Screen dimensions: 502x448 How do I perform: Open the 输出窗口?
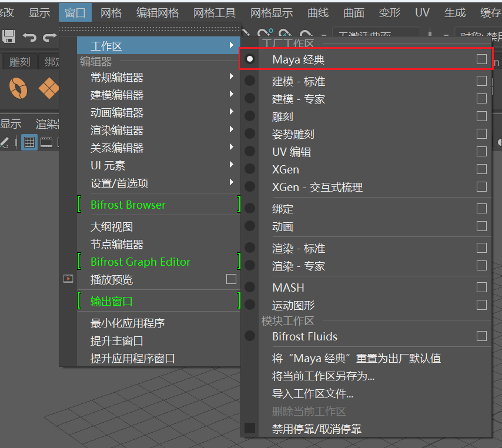(159, 301)
